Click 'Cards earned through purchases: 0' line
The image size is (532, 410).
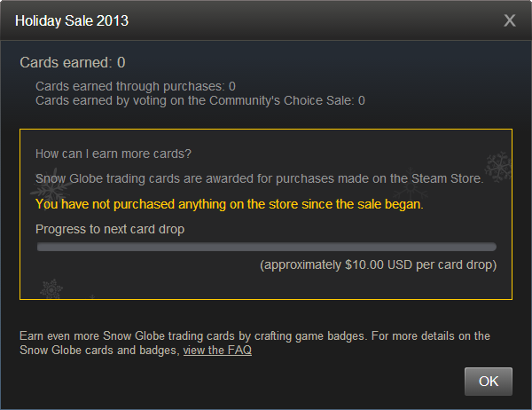pyautogui.click(x=135, y=86)
